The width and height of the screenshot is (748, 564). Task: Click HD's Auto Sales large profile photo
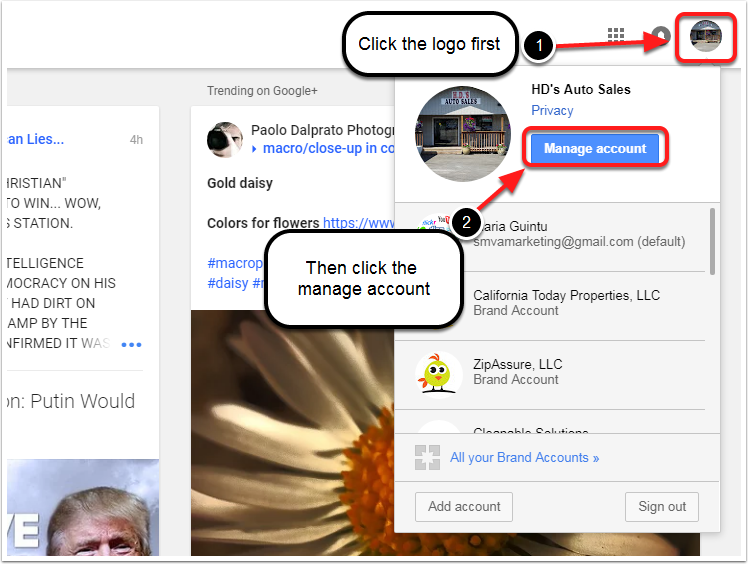(x=462, y=134)
